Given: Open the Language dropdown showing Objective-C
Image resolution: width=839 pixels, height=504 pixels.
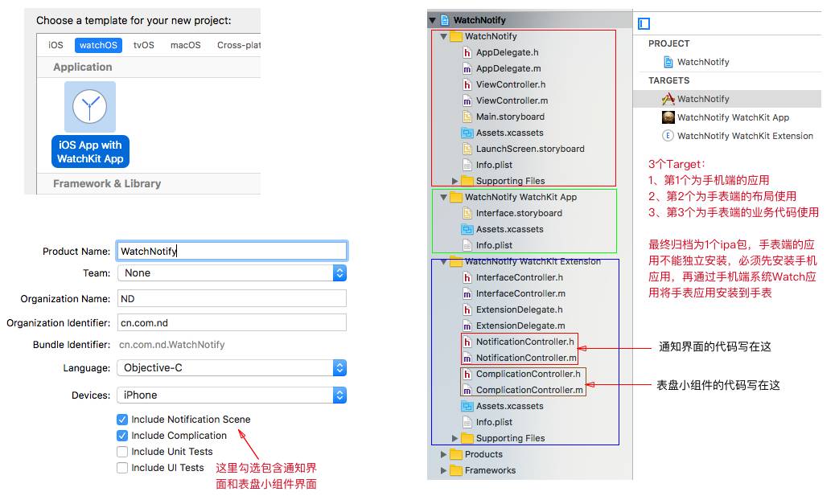Looking at the screenshot, I should point(232,367).
